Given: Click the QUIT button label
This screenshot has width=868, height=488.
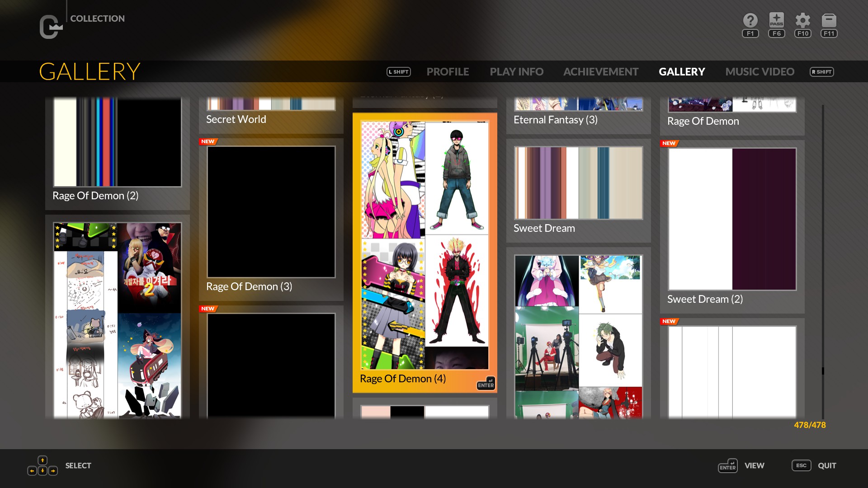Looking at the screenshot, I should [x=827, y=465].
